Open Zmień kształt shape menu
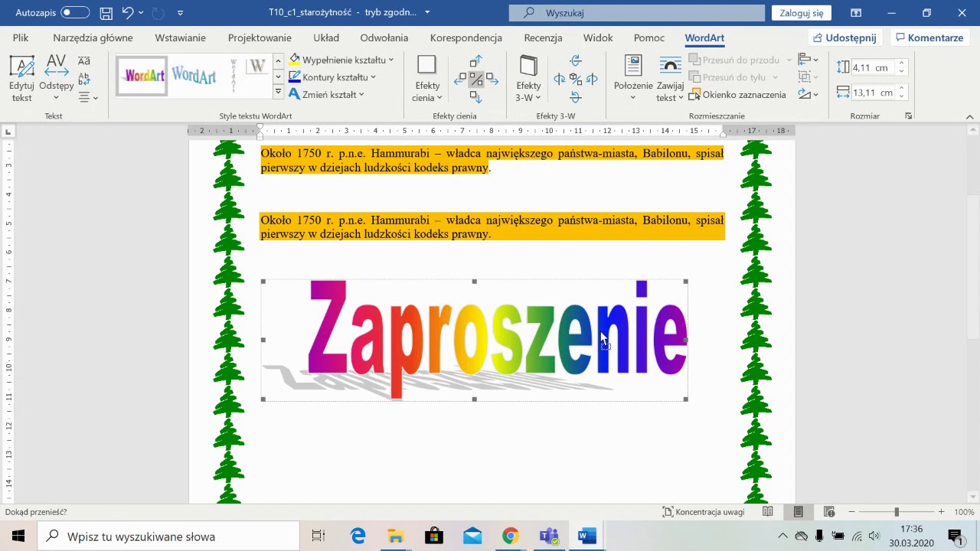980x551 pixels. [x=327, y=94]
